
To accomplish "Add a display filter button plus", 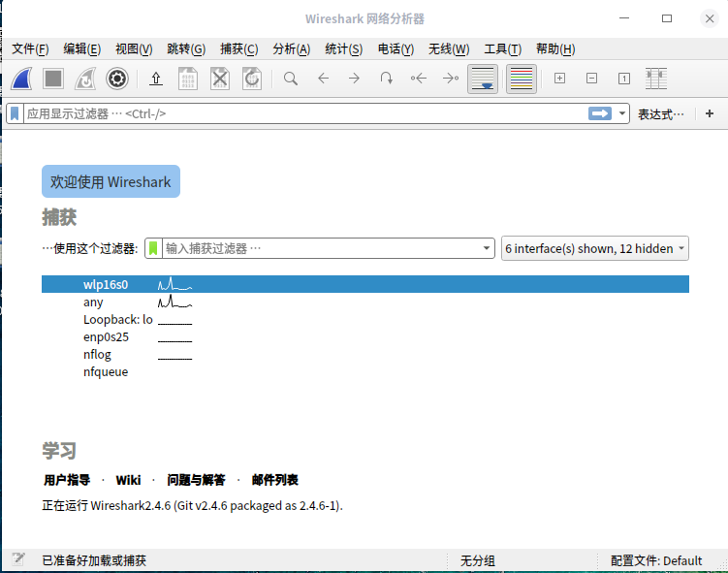I will pos(710,113).
